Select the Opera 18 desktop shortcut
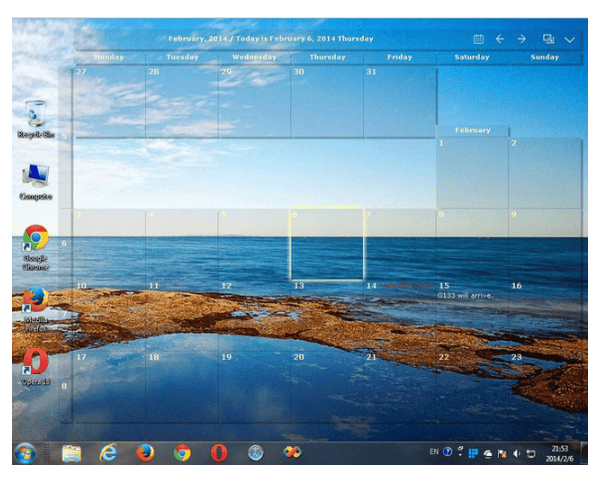Viewport: 603px width, 482px height. pos(36,367)
